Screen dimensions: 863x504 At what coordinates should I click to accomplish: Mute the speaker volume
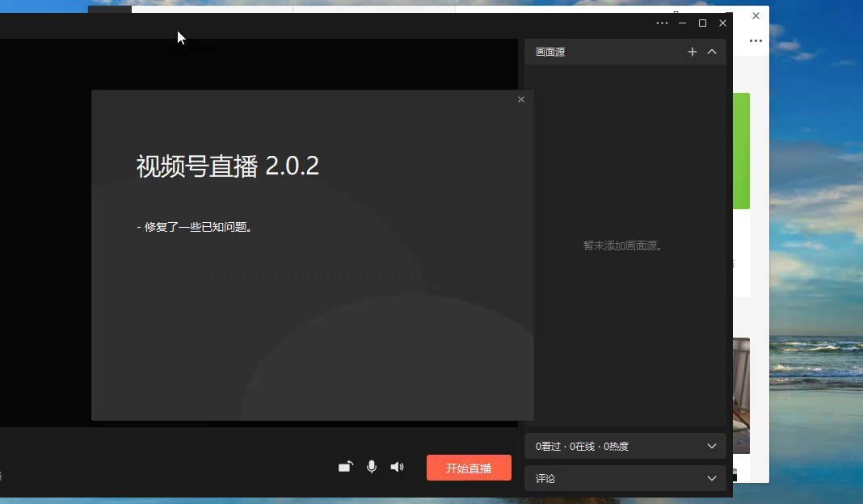click(x=397, y=467)
